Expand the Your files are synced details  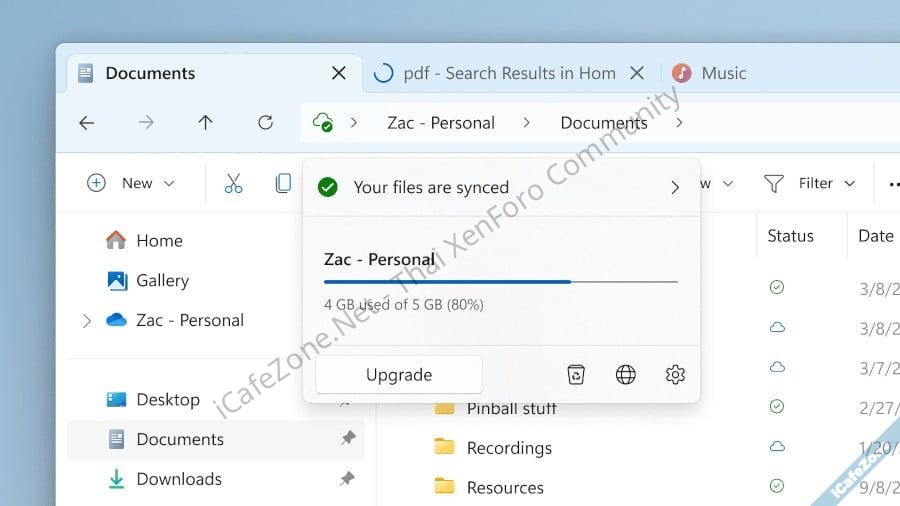tap(675, 187)
